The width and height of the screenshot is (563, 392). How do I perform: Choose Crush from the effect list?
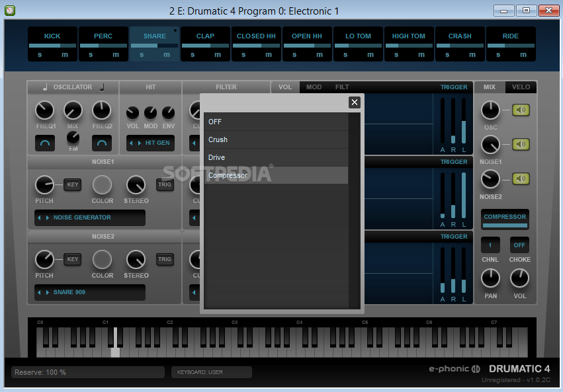point(276,139)
